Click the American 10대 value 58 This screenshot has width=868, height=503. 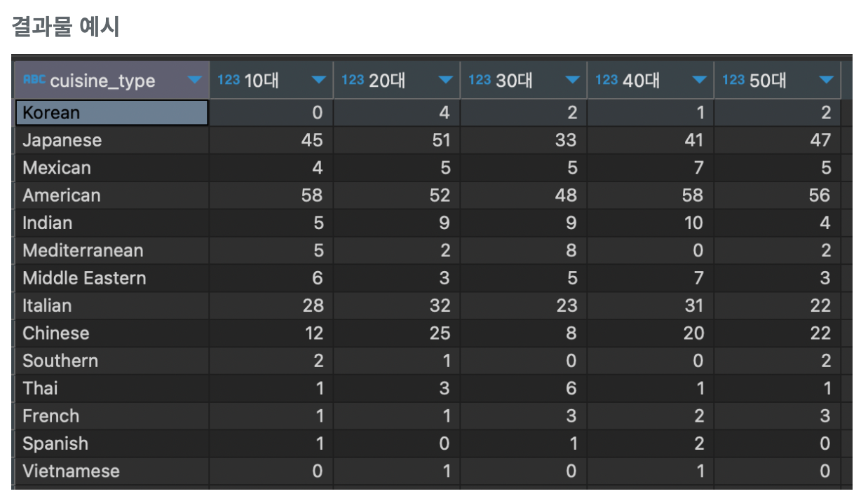pos(312,195)
